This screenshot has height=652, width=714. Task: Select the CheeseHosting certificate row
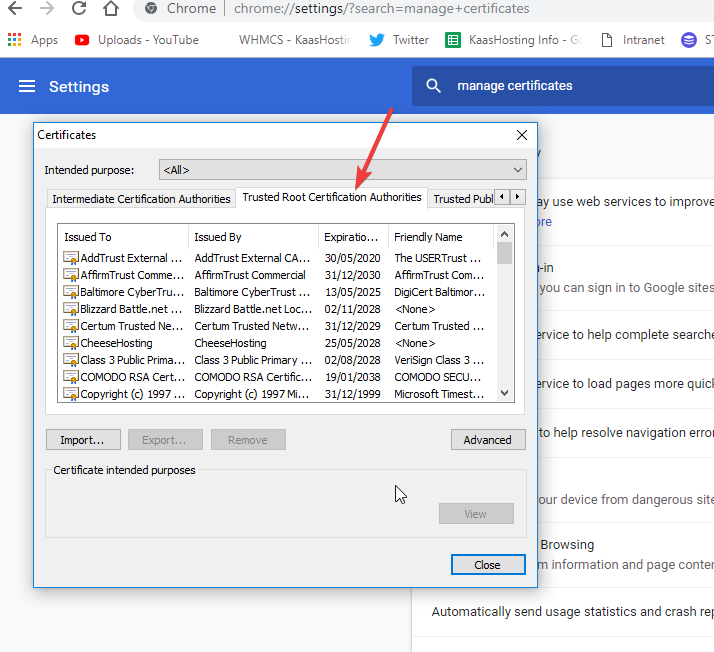tap(116, 343)
